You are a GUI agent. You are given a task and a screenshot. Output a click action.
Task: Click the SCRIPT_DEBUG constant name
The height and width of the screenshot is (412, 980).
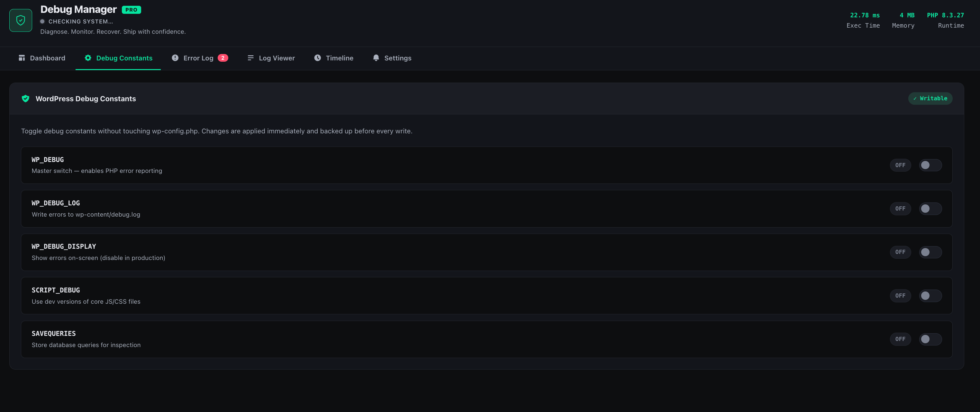click(x=56, y=290)
